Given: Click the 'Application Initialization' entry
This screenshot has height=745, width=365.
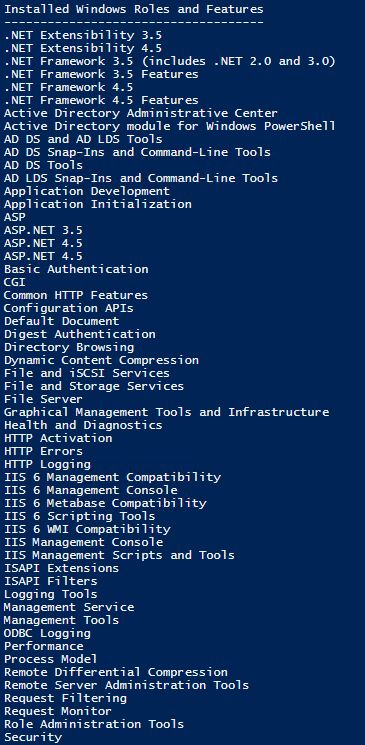Looking at the screenshot, I should 97,204.
